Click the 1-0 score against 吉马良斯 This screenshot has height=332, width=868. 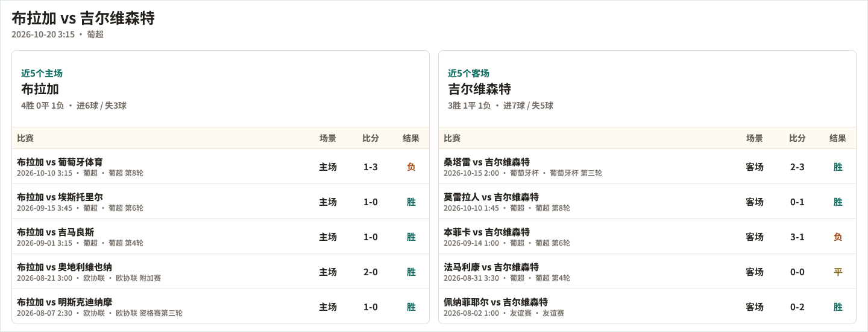371,237
